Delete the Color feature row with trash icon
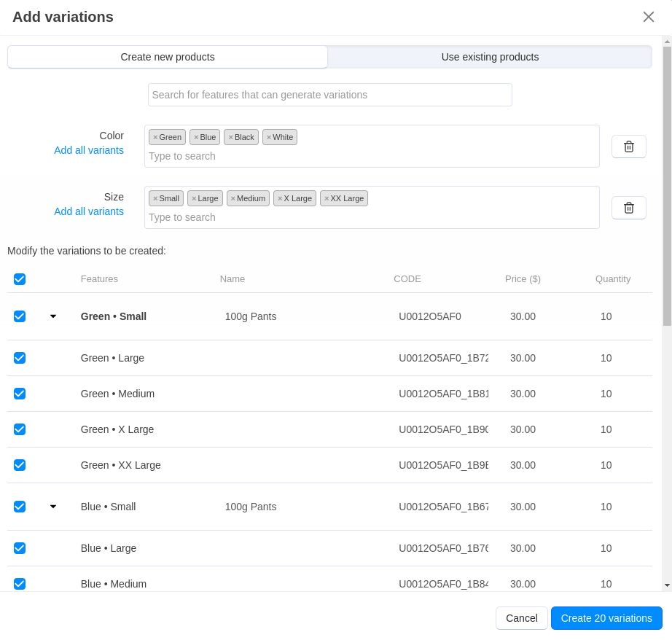 628,147
